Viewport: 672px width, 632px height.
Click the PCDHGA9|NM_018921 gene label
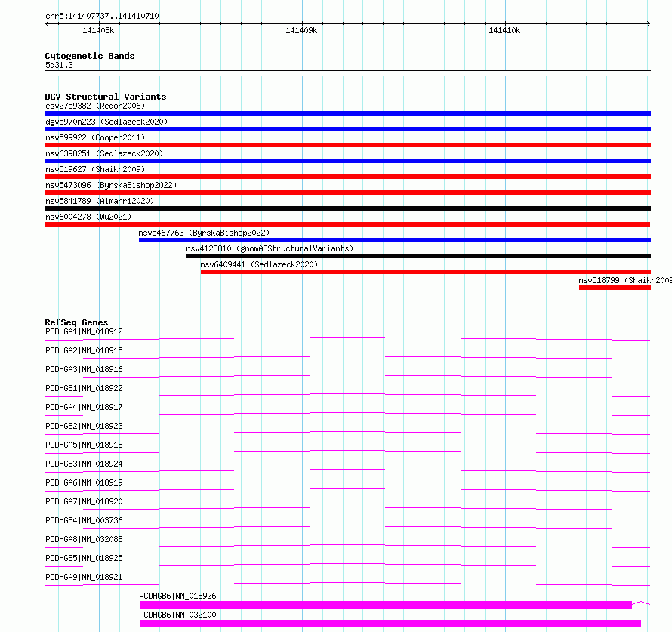[x=84, y=577]
